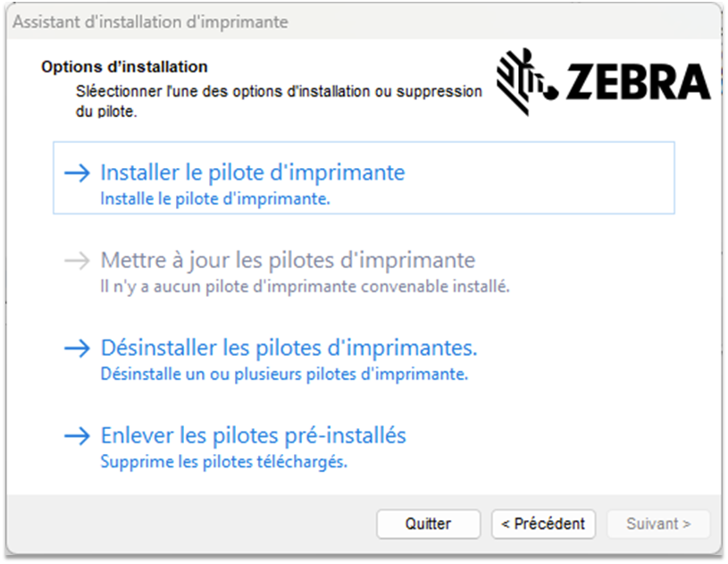
Task: Click the arrow icon beside Enlever les pilotes
Action: coord(78,435)
